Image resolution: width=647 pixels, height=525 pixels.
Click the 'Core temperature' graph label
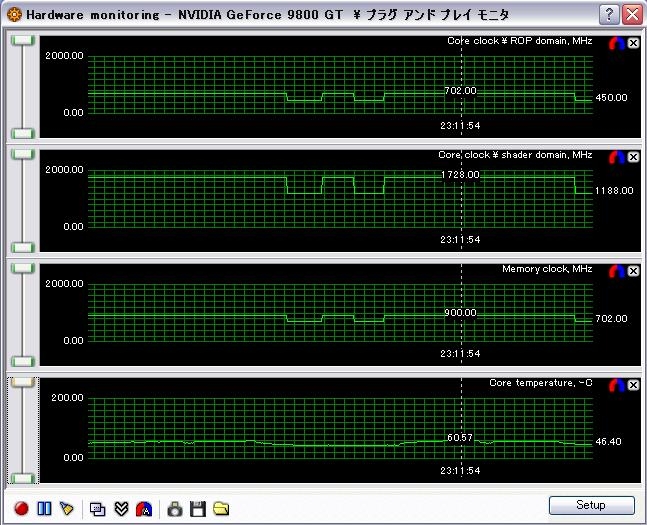tap(541, 383)
